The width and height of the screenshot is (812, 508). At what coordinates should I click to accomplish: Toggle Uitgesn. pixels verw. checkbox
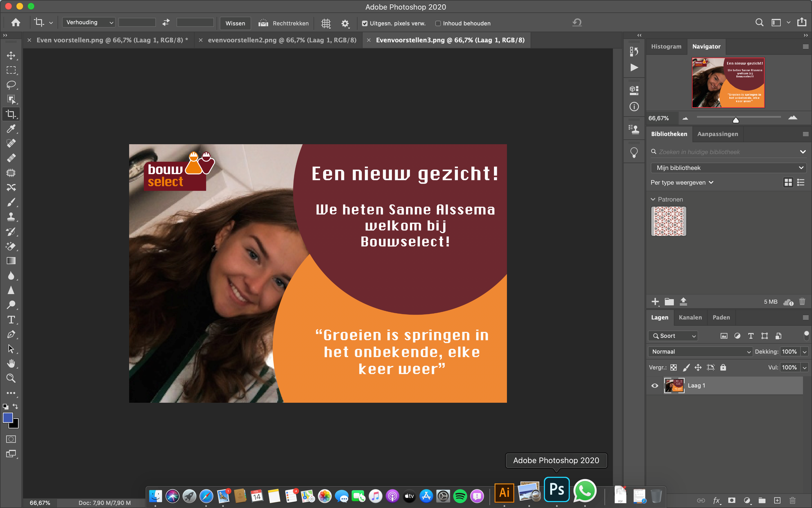click(x=365, y=23)
